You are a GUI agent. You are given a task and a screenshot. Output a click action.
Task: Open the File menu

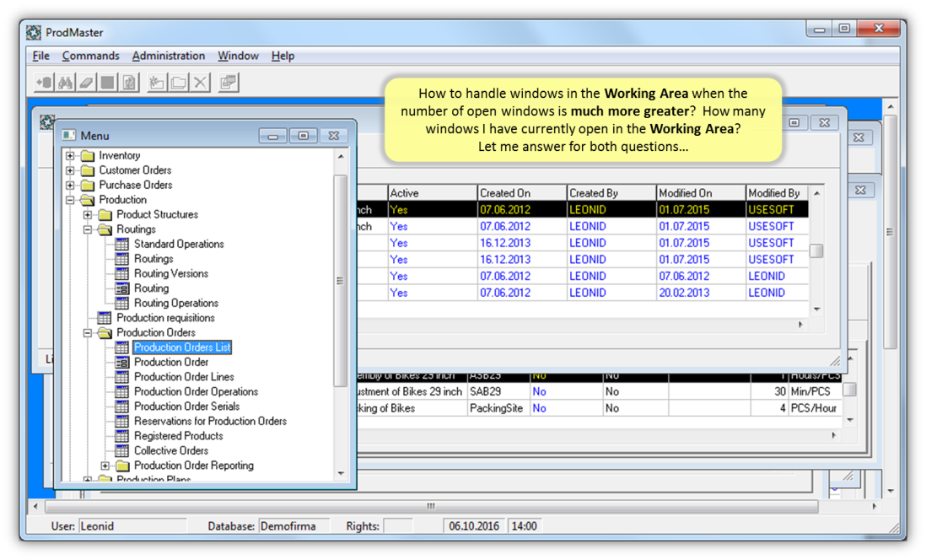point(40,56)
